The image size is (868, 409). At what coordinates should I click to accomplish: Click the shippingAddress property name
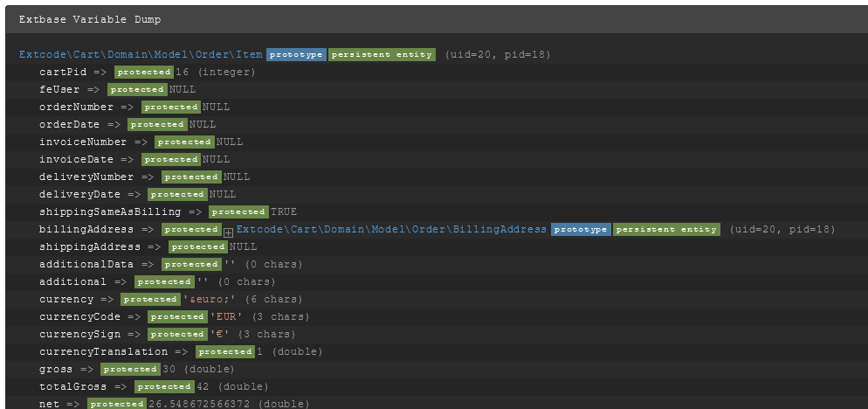[90, 246]
